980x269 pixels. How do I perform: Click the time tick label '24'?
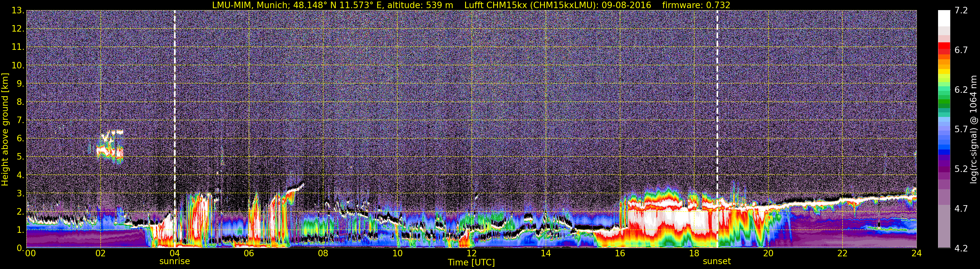tap(917, 253)
